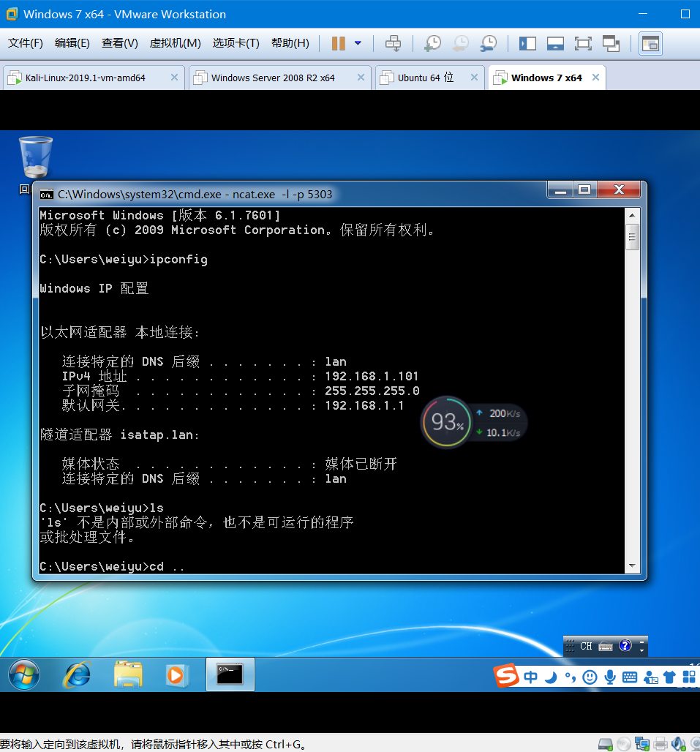Open the 查看(V) menu
Image resolution: width=700 pixels, height=752 pixels.
pyautogui.click(x=119, y=43)
